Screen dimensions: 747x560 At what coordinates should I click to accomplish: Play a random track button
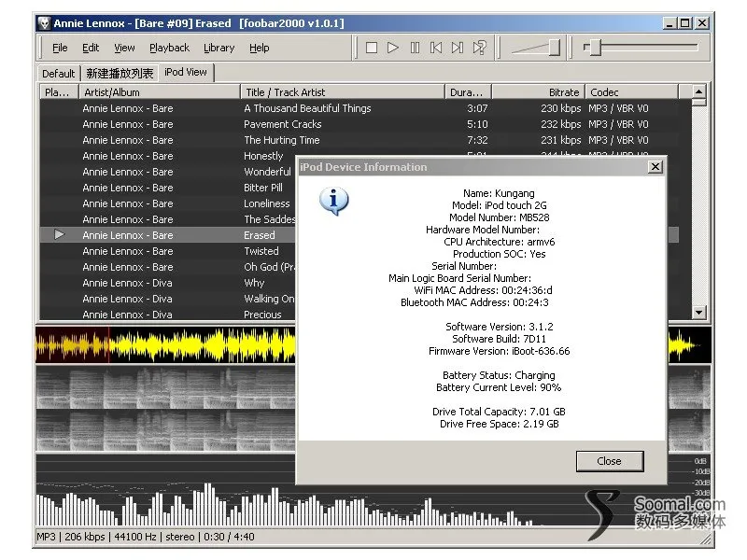click(479, 48)
